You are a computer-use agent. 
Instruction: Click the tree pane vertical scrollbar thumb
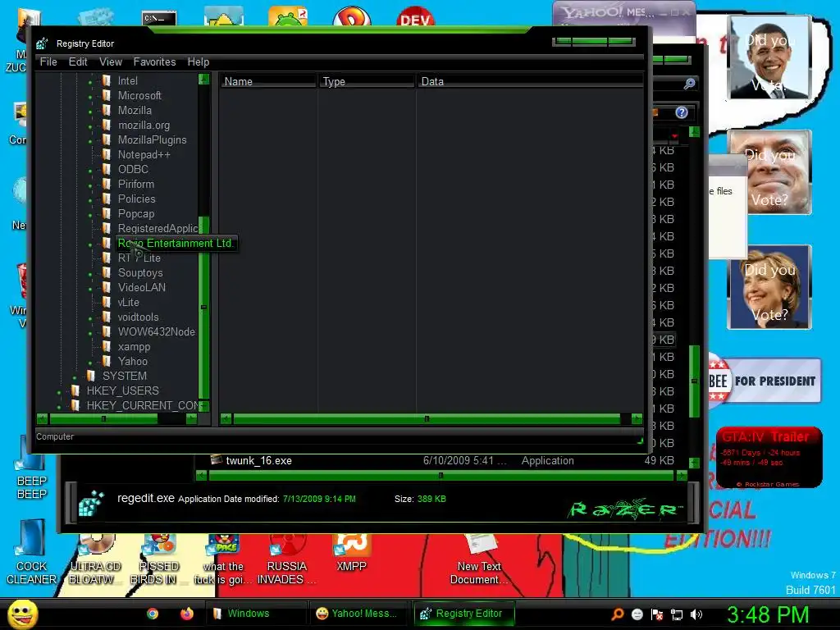point(203,307)
